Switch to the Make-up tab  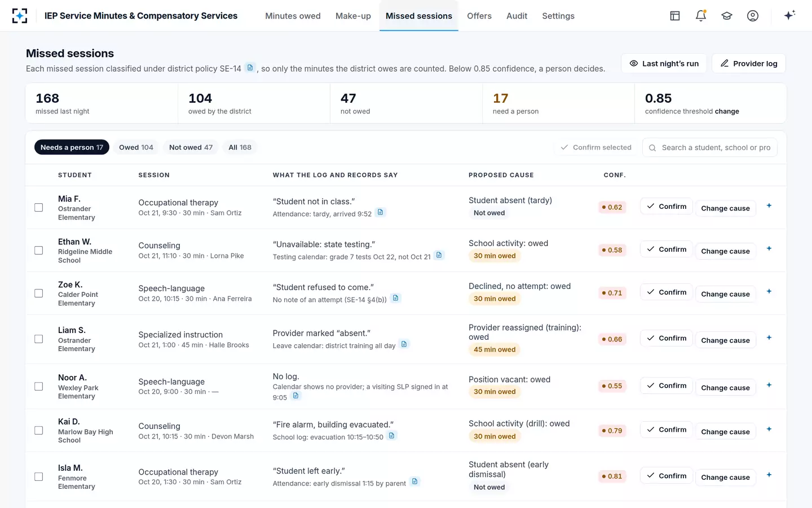coord(353,16)
